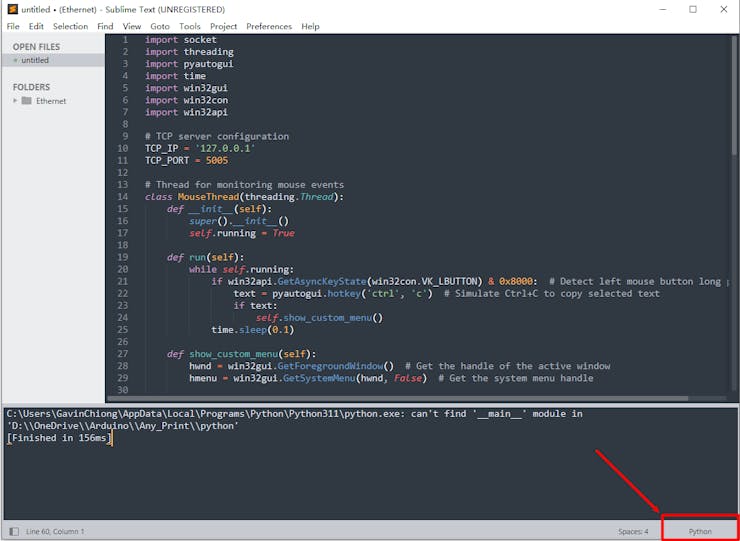Open the Selection menu
This screenshot has height=541, width=740.
click(x=70, y=26)
